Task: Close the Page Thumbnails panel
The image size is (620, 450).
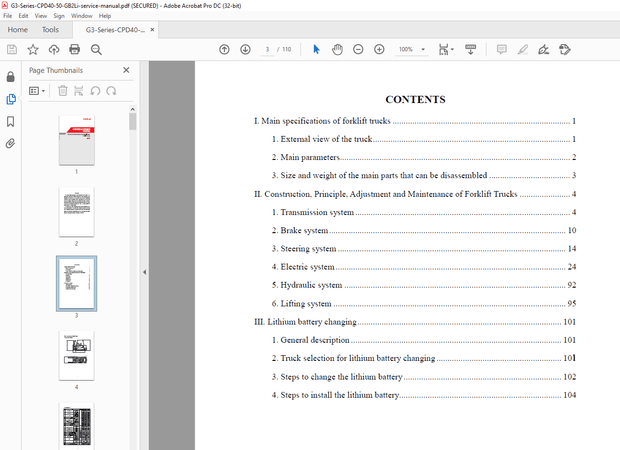Action: 126,70
